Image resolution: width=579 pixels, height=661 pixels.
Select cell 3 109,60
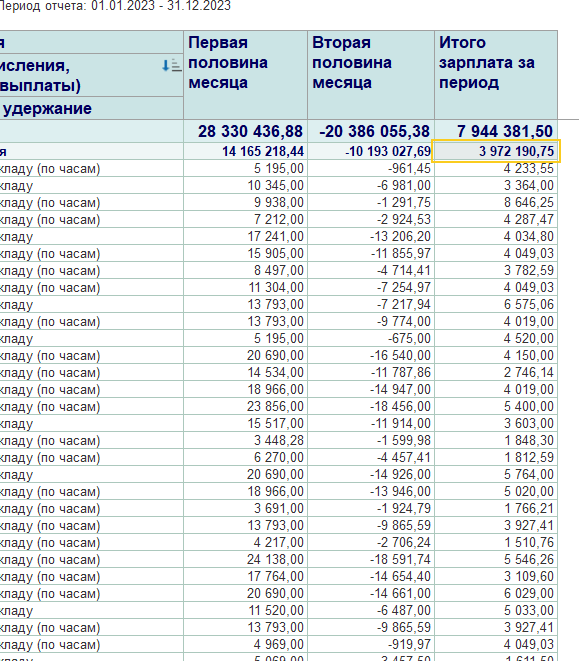pos(496,576)
